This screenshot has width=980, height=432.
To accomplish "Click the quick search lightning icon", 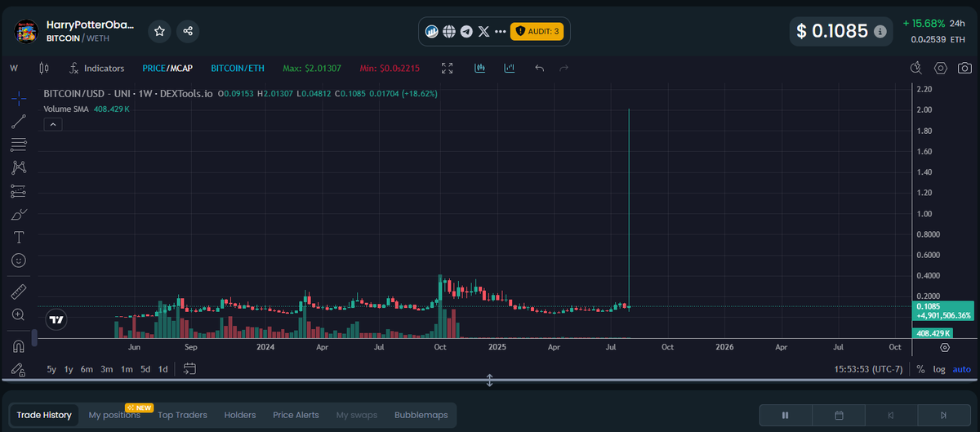I will (x=915, y=69).
